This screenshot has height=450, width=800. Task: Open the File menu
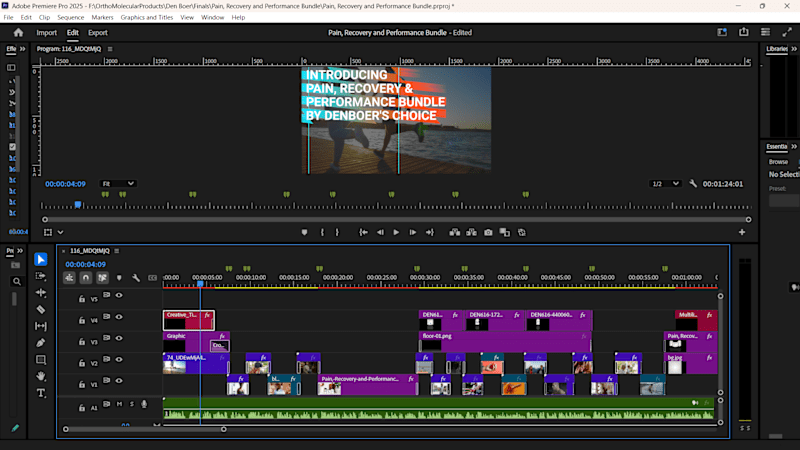tap(8, 17)
